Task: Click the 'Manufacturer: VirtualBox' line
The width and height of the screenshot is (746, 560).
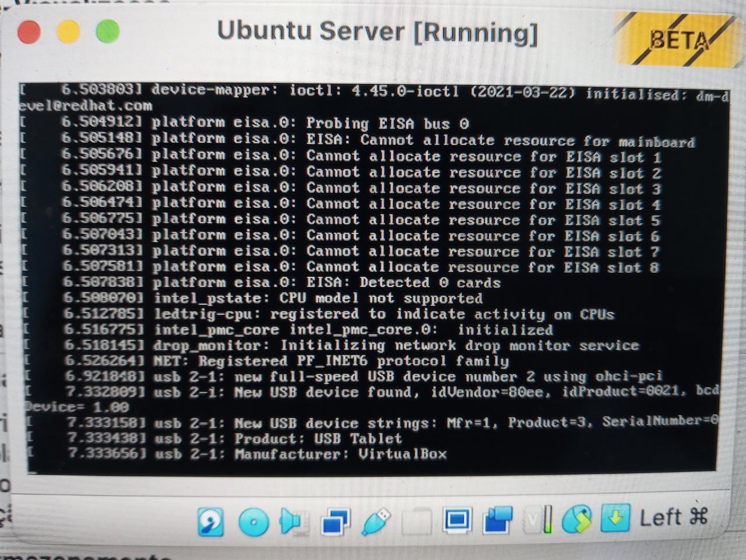Action: point(237,454)
